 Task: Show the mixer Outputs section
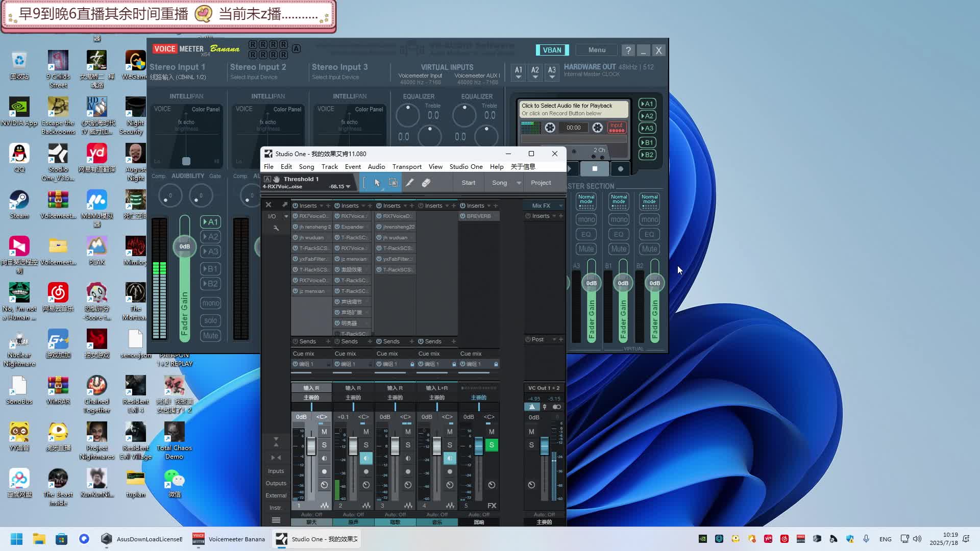[x=276, y=483]
